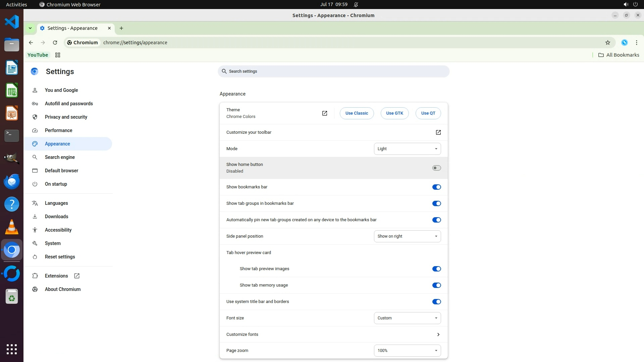This screenshot has width=644, height=362.
Task: Open Chromium three-dot menu
Action: tap(636, 43)
